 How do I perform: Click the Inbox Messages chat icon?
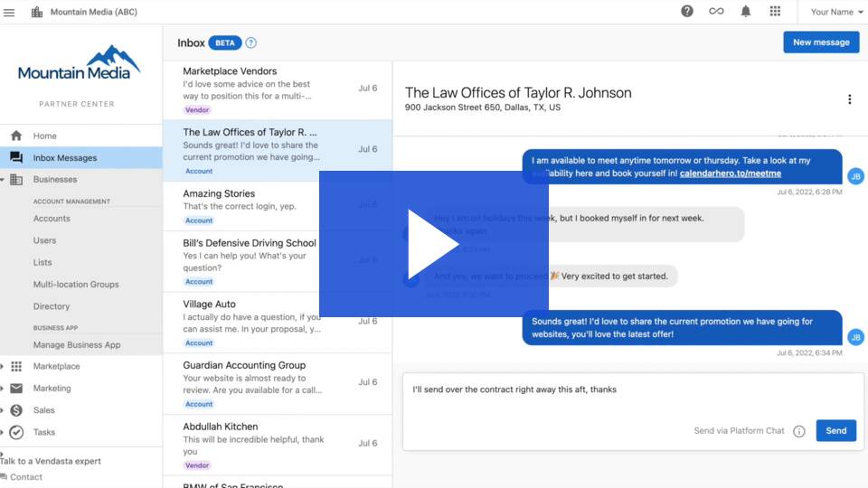click(x=16, y=157)
